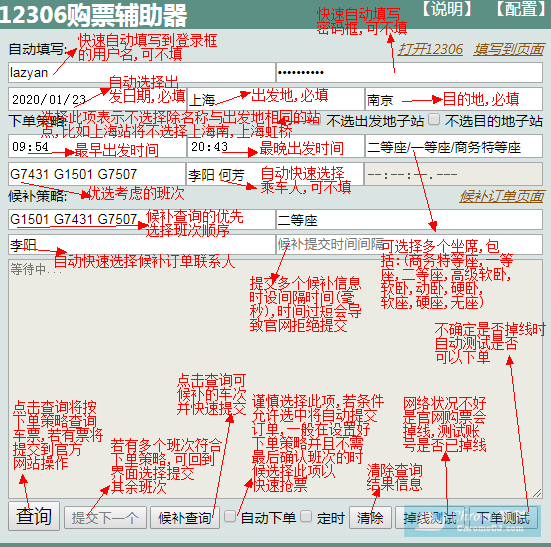Click the 候补策略 label
This screenshot has height=547, width=551.
tap(38, 196)
